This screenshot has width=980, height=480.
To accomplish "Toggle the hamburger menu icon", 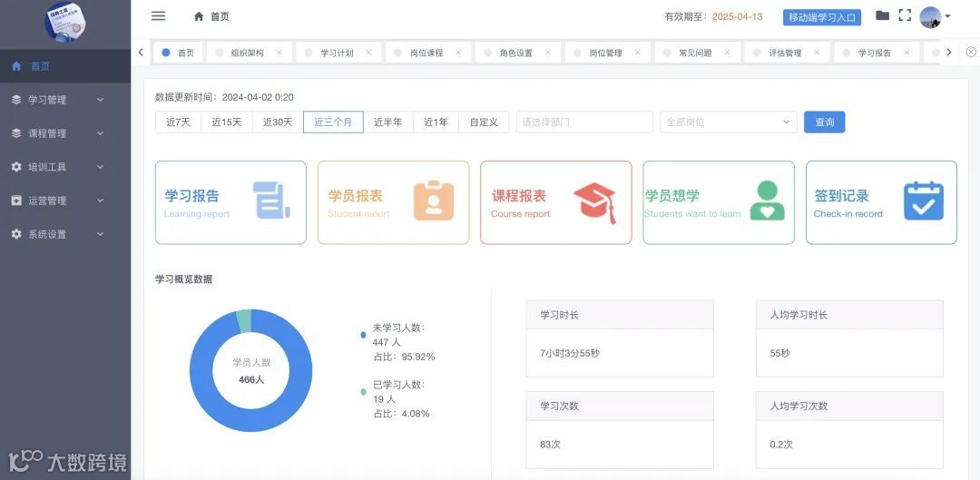I will point(158,16).
